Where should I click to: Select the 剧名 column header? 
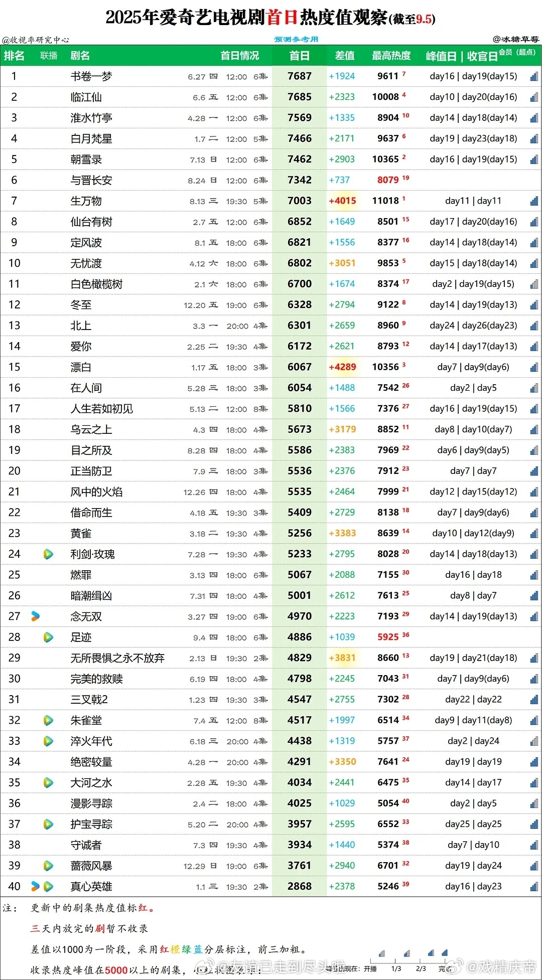(x=80, y=56)
